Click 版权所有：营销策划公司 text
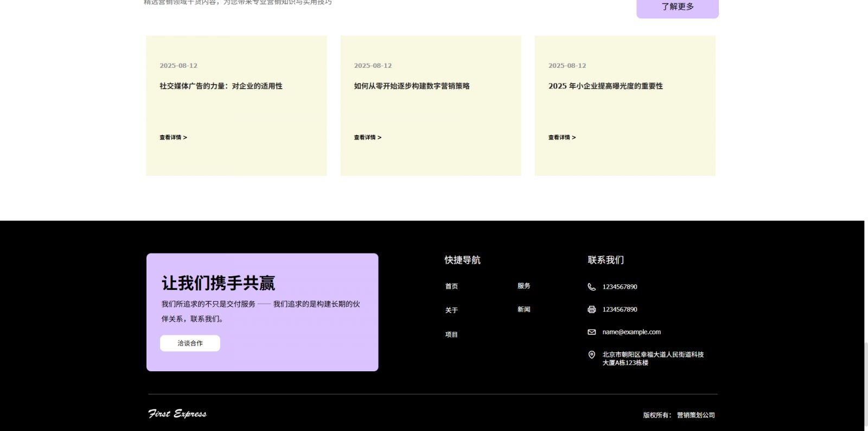 [x=679, y=415]
